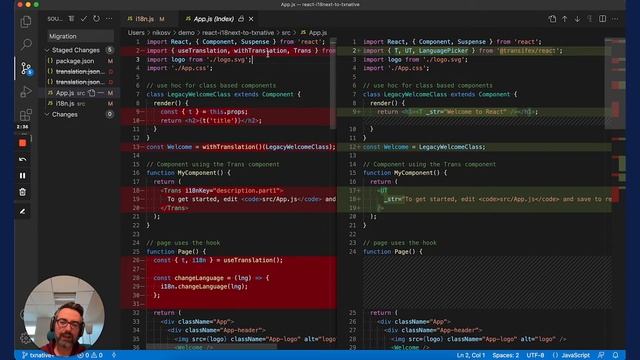
Task: Click the @transifex/react import line
Action: coord(463,51)
